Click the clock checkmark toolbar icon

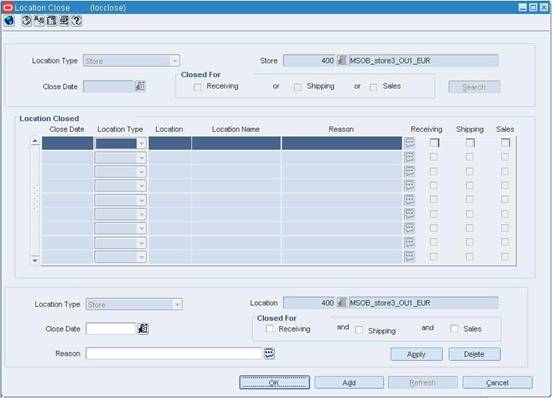coord(26,21)
